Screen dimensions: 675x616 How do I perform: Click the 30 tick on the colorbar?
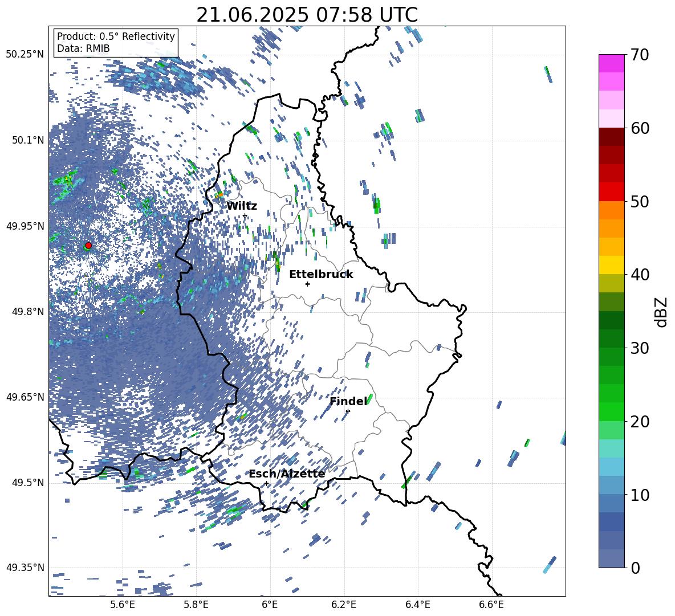click(x=639, y=348)
